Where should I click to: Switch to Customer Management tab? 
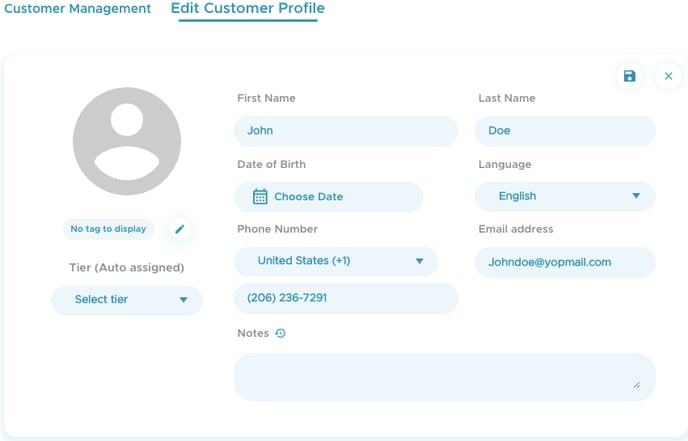point(77,9)
